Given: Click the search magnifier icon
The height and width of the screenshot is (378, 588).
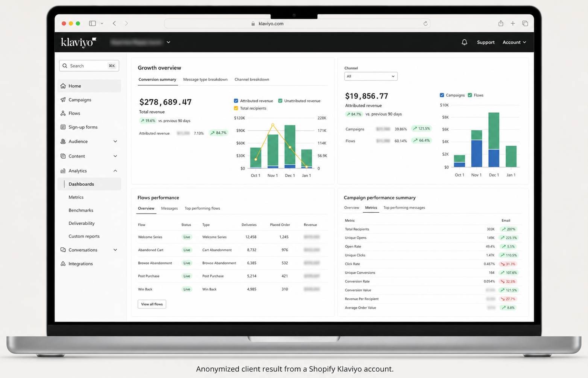Looking at the screenshot, I should click(65, 66).
